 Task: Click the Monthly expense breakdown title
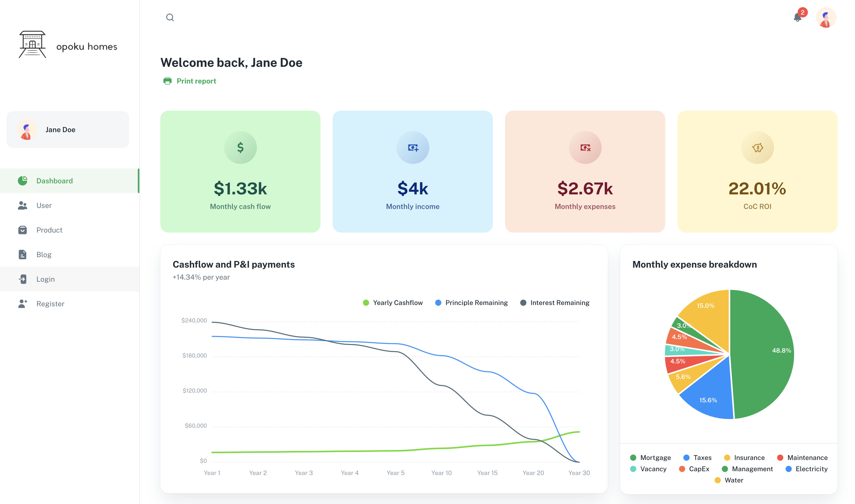point(695,264)
